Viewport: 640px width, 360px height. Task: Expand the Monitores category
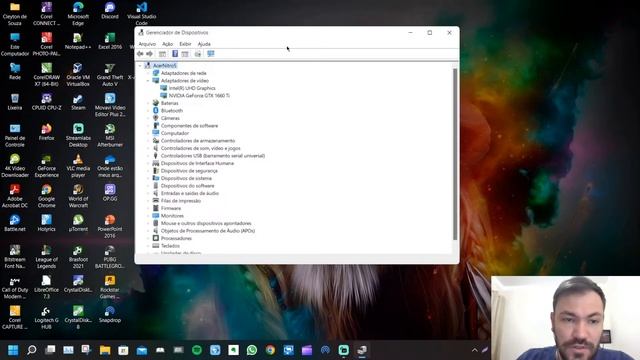(148, 216)
